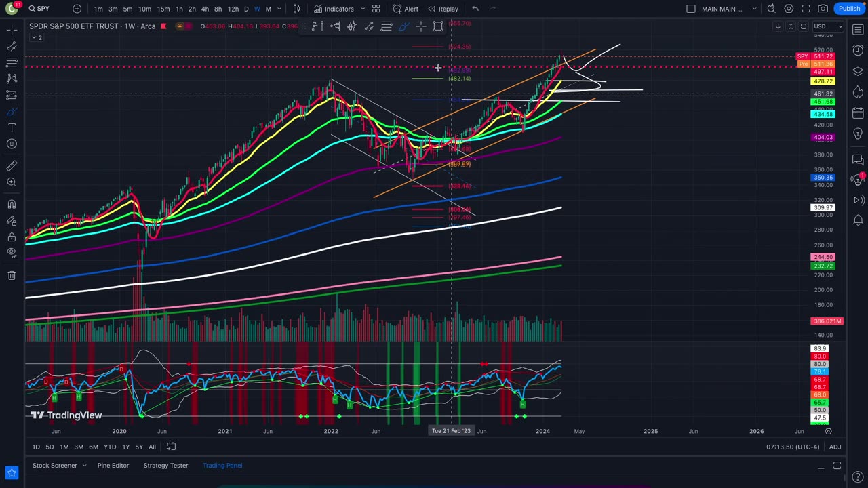Select the Text annotation tool
Viewport: 868px width, 488px height.
12,127
